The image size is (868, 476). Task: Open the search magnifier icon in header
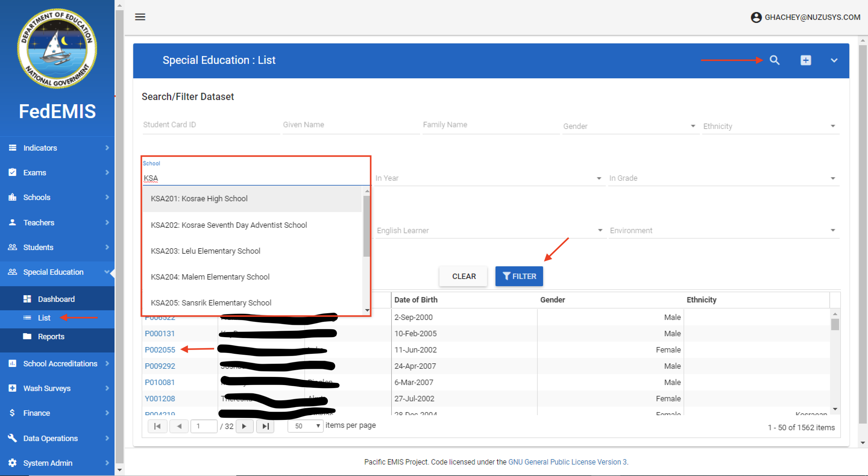tap(774, 60)
